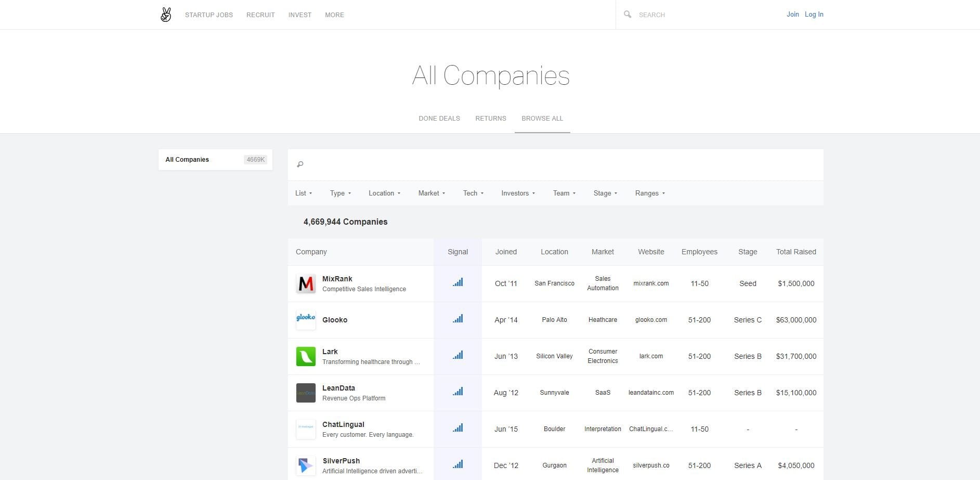Visit the silverpush.co website link
This screenshot has width=980, height=480.
tap(651, 465)
